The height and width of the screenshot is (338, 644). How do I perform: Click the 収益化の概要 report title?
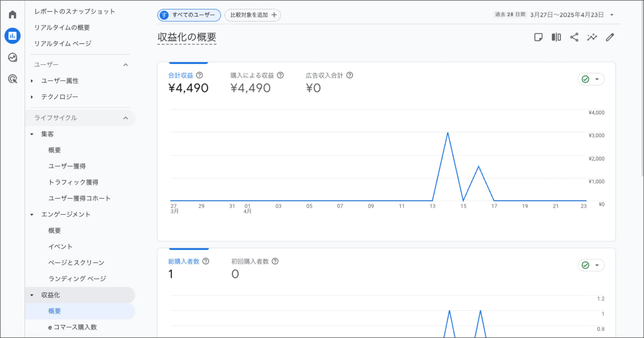pos(187,37)
